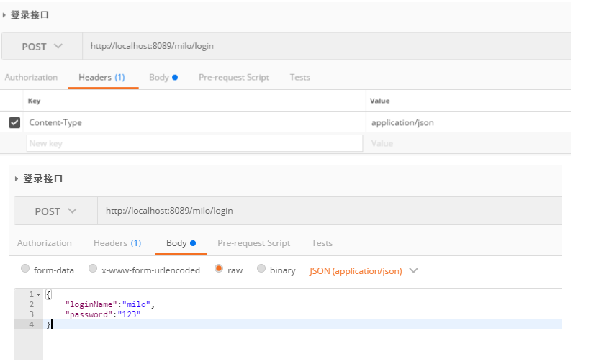Click the new header Value field

[x=469, y=143]
